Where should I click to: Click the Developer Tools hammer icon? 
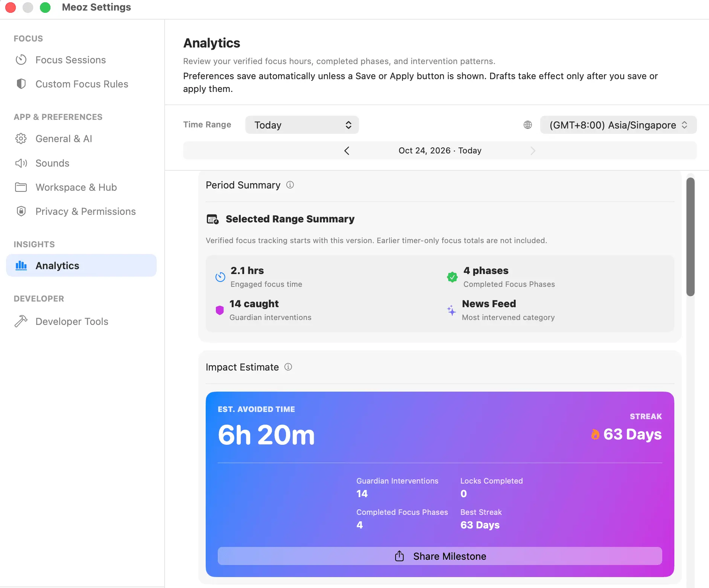pos(21,322)
